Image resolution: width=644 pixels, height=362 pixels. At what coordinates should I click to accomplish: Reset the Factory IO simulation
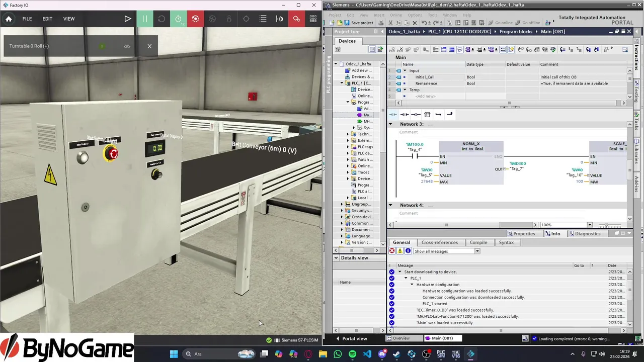(162, 19)
